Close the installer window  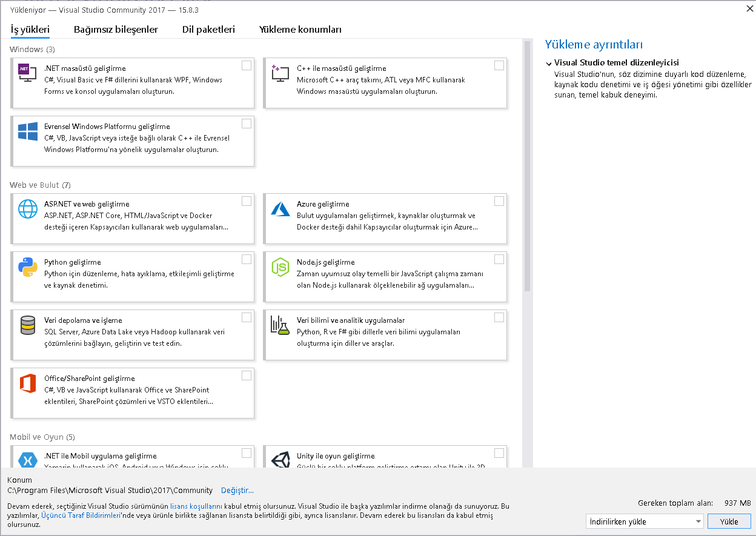tap(750, 8)
